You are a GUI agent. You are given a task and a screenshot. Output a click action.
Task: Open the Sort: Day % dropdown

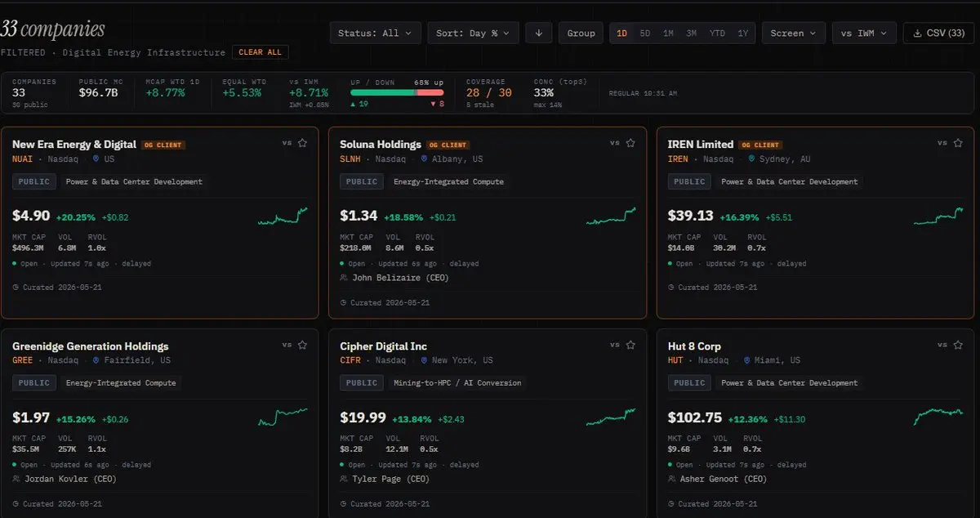coord(473,33)
